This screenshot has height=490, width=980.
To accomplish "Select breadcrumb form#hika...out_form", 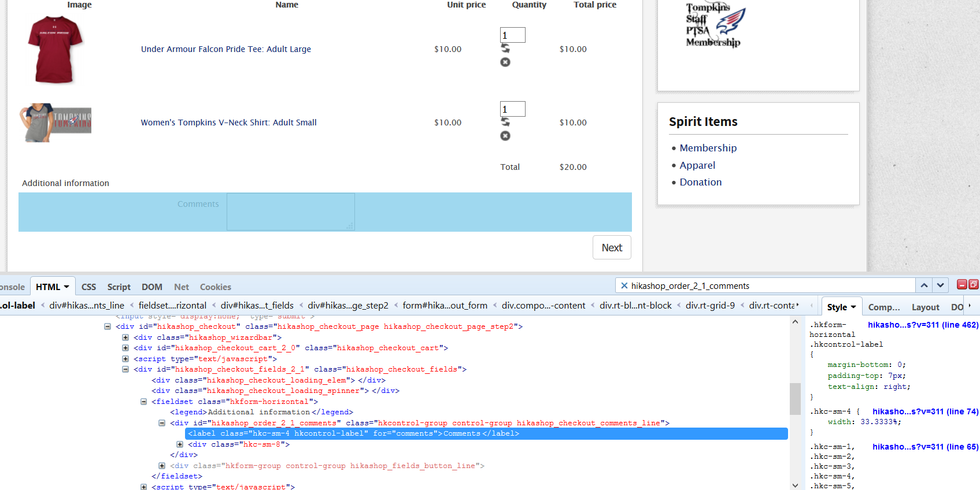I will pyautogui.click(x=445, y=305).
